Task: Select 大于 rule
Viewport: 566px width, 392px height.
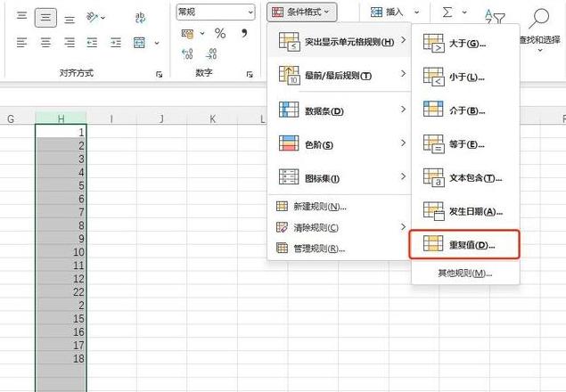Action: [x=465, y=44]
